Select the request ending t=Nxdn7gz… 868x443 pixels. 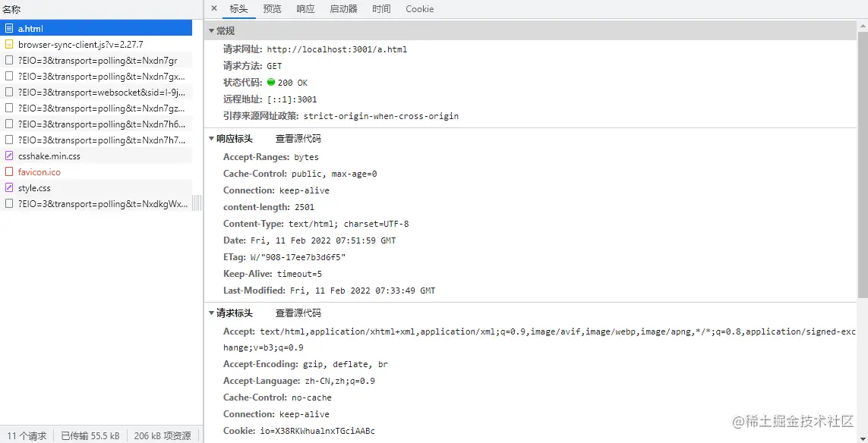[96, 108]
